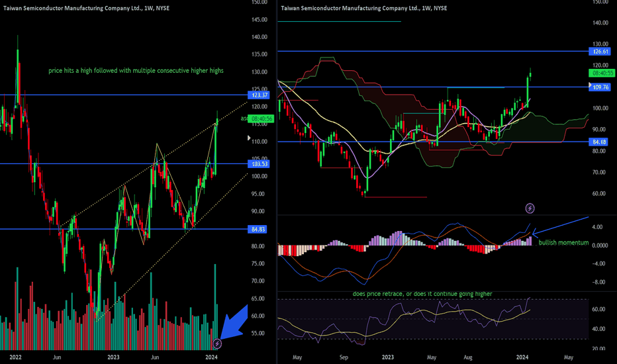Click the 4.00 MACD scale value
The width and height of the screenshot is (617, 364).
pos(597,227)
